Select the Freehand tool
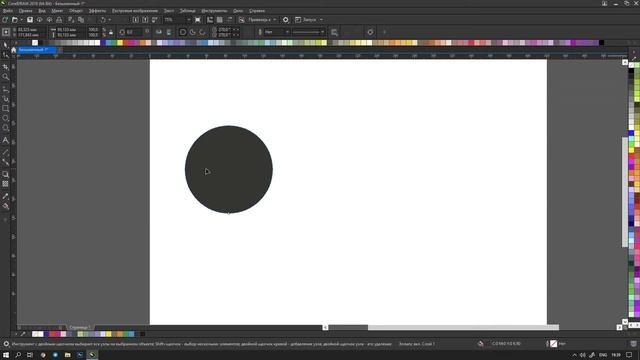 click(x=5, y=89)
